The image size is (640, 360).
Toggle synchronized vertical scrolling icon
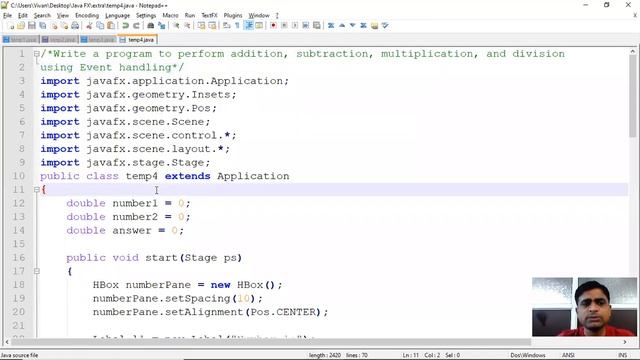tap(201, 26)
